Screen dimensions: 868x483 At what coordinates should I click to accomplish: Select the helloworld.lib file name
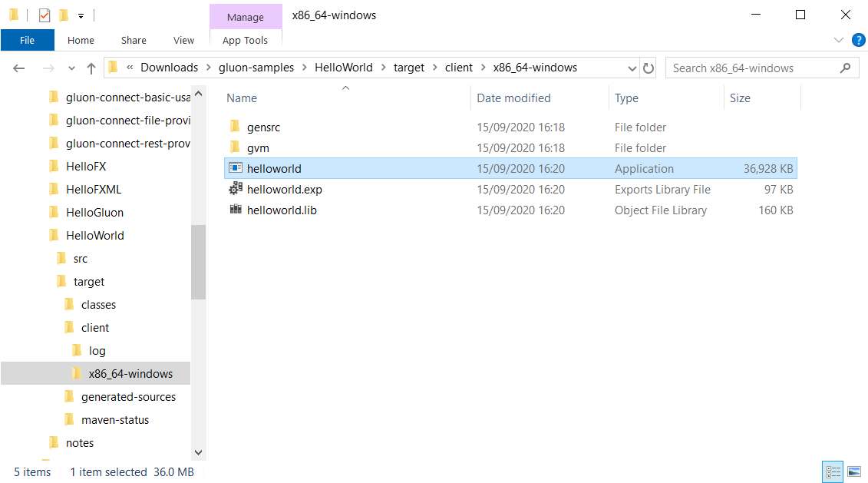click(x=282, y=210)
